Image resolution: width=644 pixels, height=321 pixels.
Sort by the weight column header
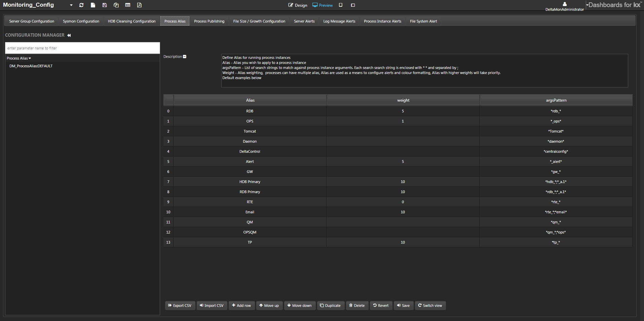403,100
